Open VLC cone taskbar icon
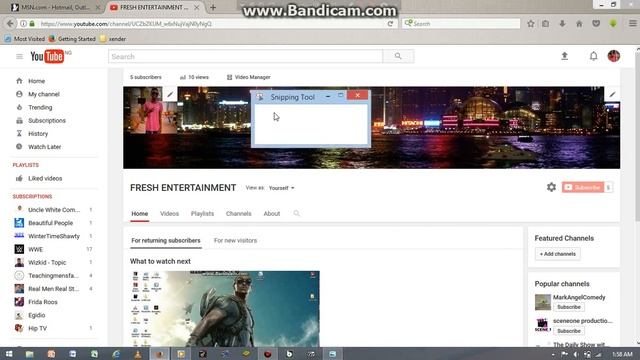 pos(138,354)
